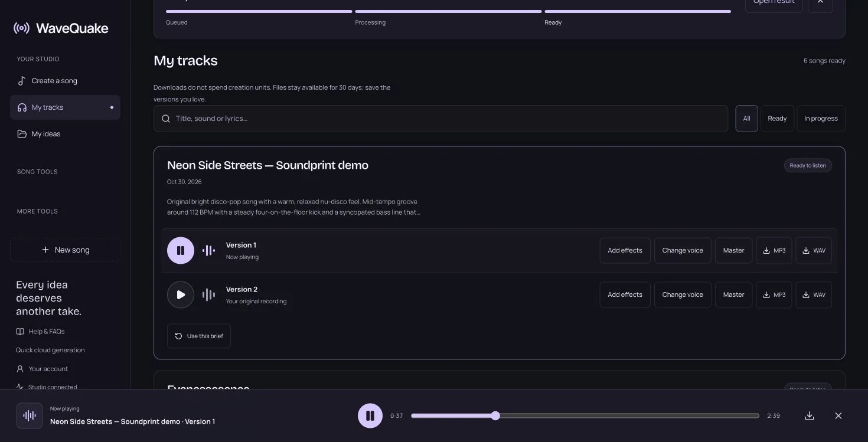The height and width of the screenshot is (442, 868).
Task: Click Use this brief
Action: pyautogui.click(x=199, y=336)
